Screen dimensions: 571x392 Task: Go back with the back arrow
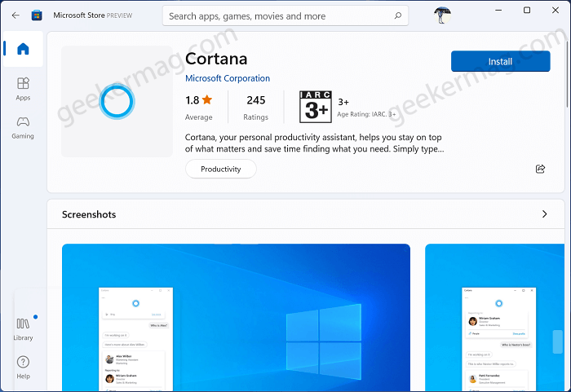15,15
